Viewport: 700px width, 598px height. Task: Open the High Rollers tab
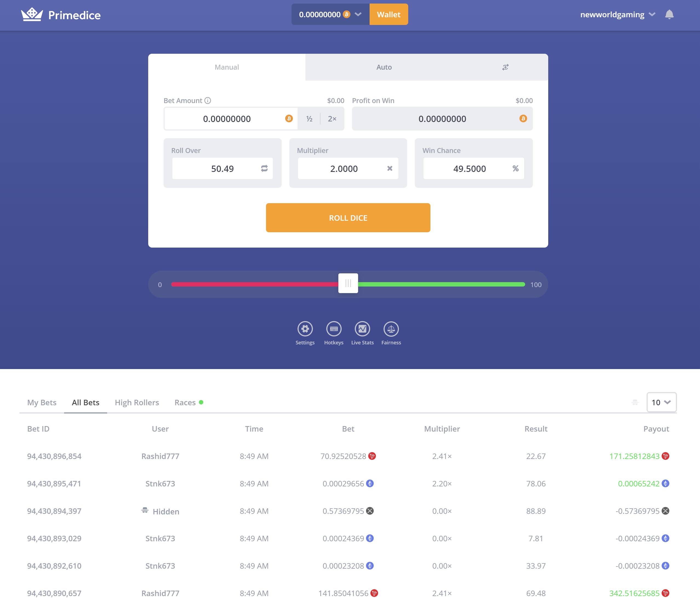(x=137, y=402)
